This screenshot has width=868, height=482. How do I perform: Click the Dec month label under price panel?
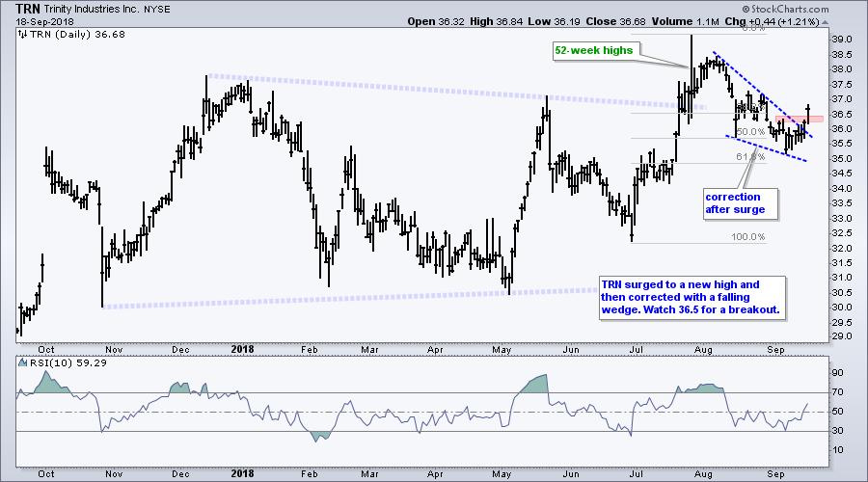(x=180, y=350)
